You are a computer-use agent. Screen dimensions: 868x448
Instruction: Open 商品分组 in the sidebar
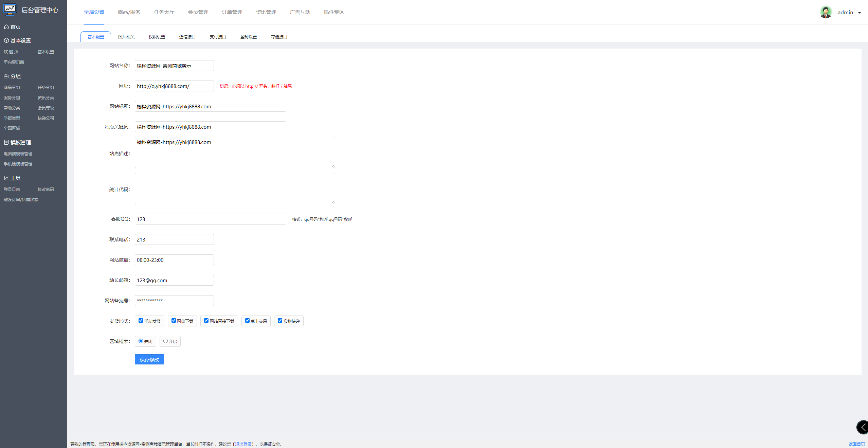tap(12, 87)
